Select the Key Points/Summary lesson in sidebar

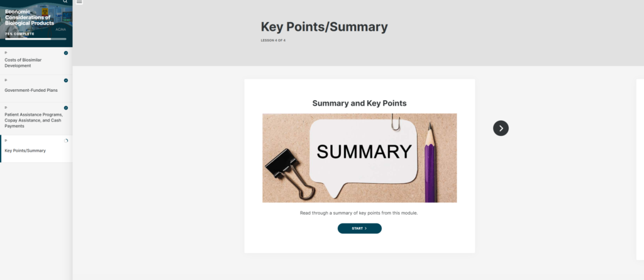25,150
